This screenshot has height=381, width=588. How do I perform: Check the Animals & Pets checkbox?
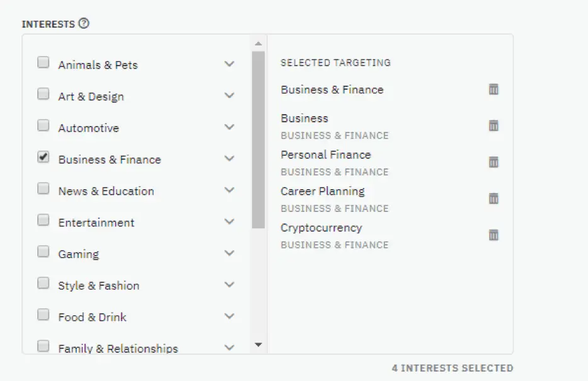[x=43, y=62]
